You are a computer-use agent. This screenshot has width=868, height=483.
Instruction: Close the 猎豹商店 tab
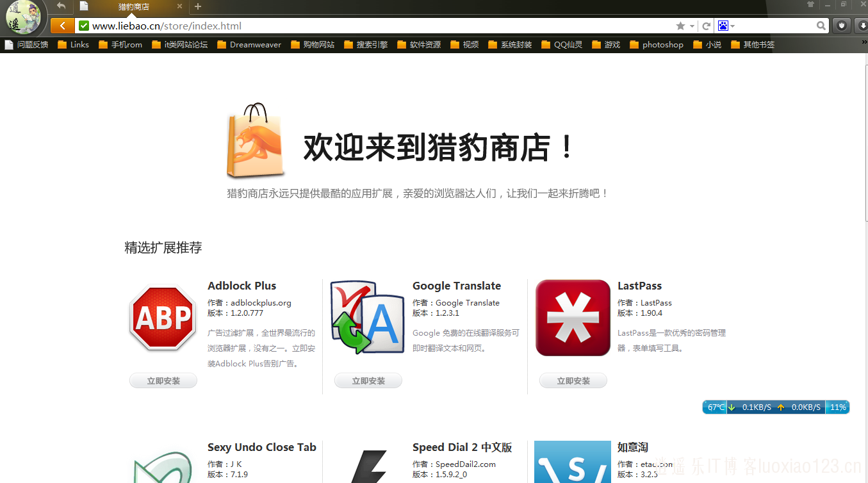(179, 6)
